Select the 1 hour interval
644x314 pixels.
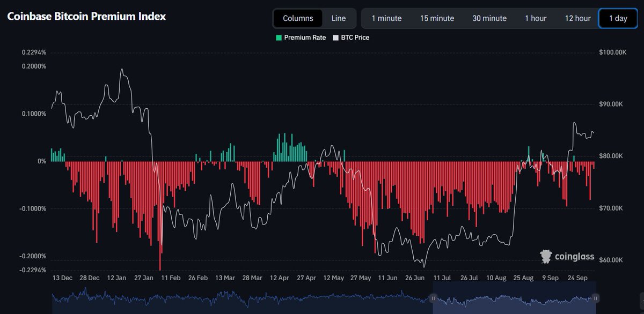536,18
